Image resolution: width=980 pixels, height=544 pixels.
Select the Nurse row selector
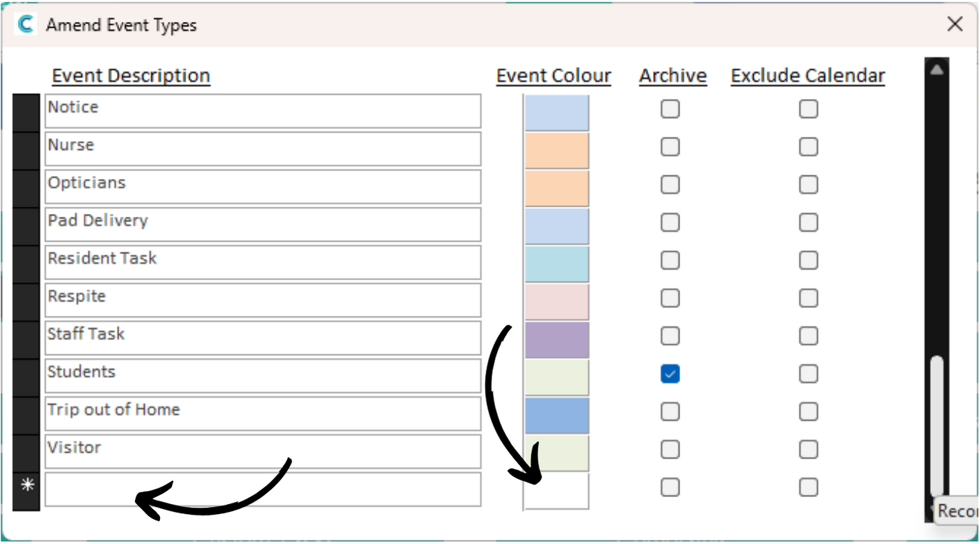[26, 150]
